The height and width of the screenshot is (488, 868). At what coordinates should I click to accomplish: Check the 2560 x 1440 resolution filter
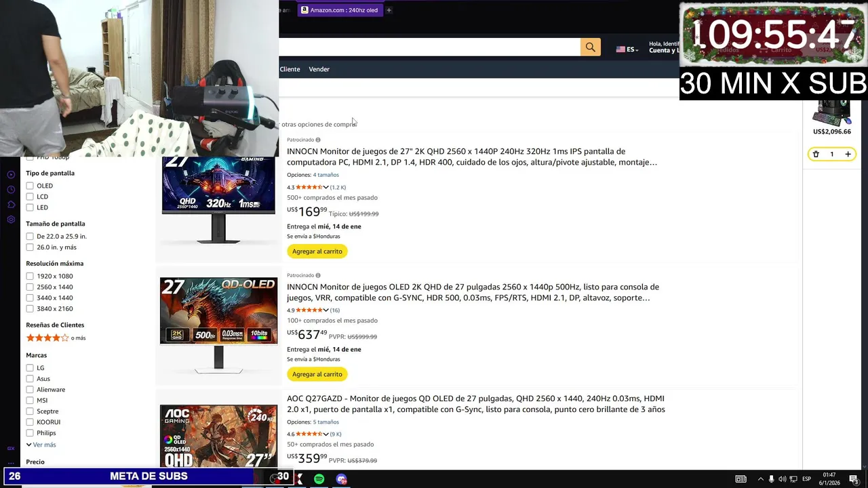tap(30, 287)
